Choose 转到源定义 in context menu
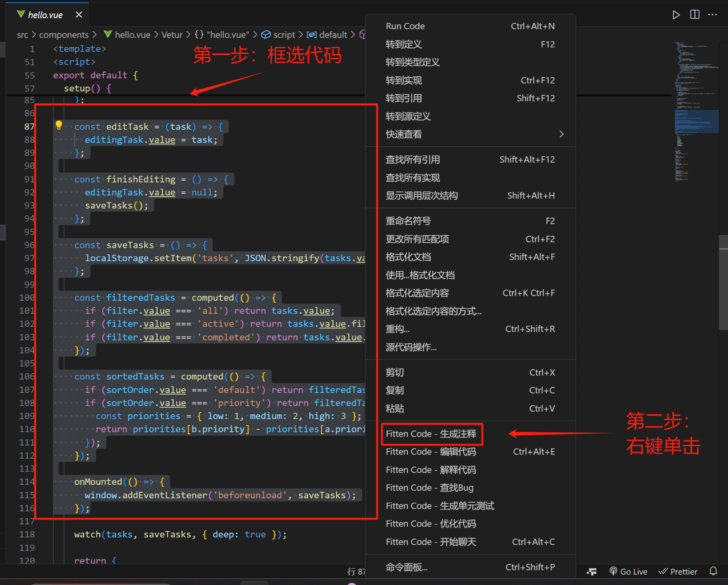This screenshot has height=585, width=728. 470,117
